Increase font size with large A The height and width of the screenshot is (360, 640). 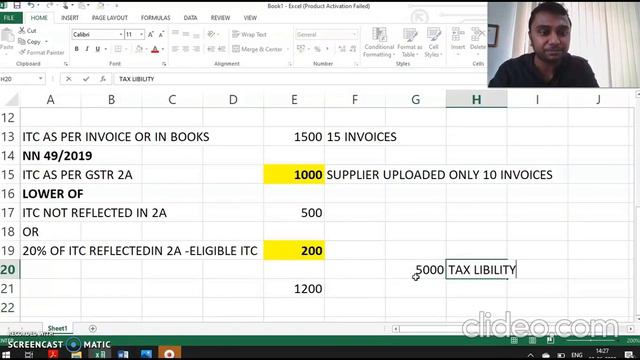[151, 35]
